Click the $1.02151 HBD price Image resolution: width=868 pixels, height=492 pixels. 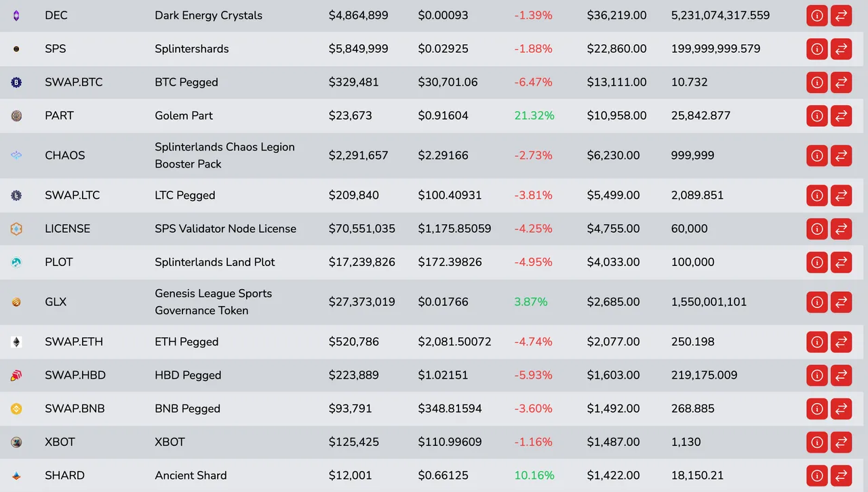[x=443, y=375]
